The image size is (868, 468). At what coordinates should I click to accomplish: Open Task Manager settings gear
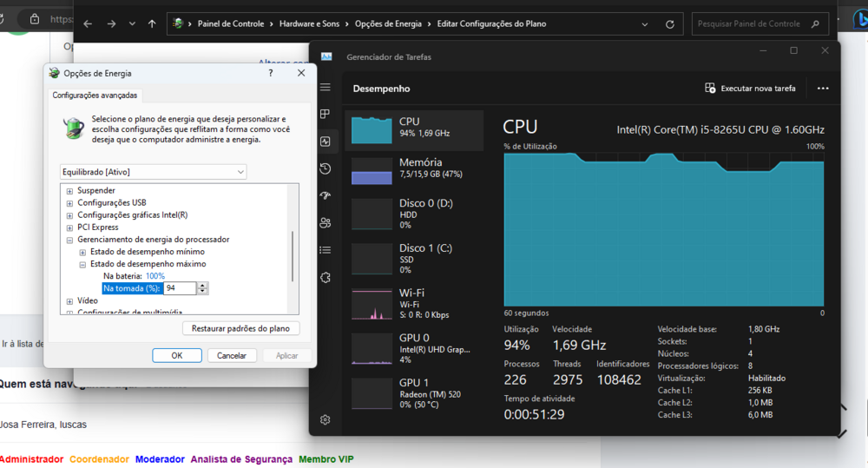[325, 419]
